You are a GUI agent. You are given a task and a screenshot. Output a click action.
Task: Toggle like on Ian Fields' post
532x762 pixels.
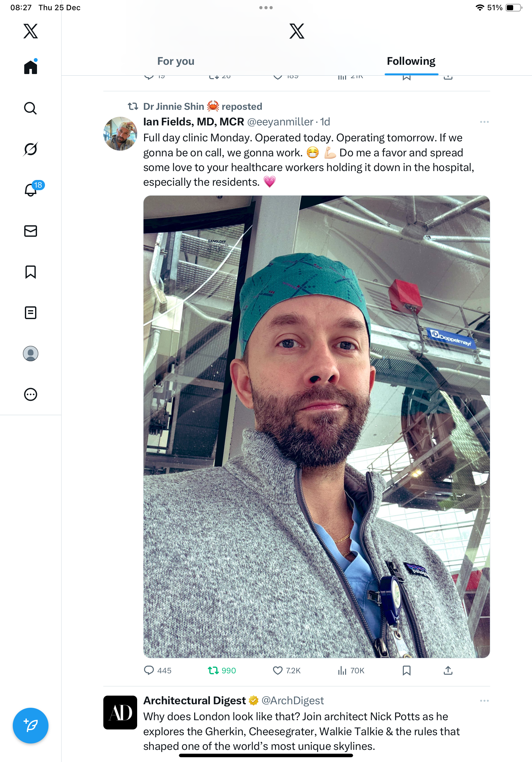pyautogui.click(x=286, y=670)
